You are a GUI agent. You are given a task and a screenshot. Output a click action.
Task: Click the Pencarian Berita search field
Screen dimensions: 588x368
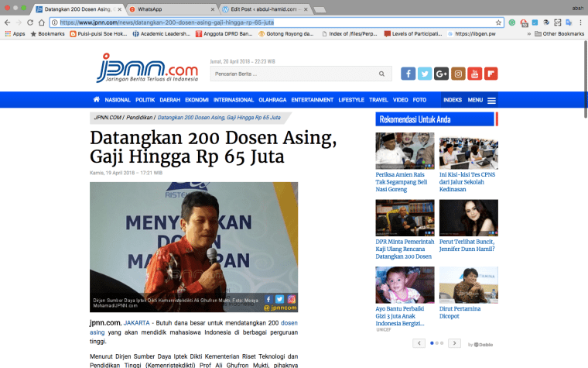coord(294,74)
